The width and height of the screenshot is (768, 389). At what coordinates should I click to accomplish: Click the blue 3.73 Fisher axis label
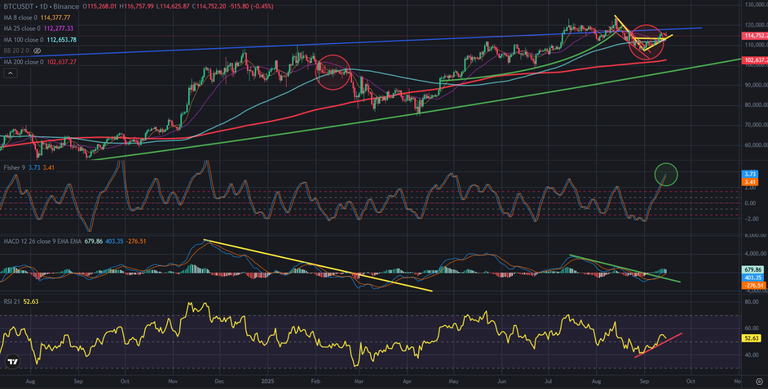pos(750,174)
